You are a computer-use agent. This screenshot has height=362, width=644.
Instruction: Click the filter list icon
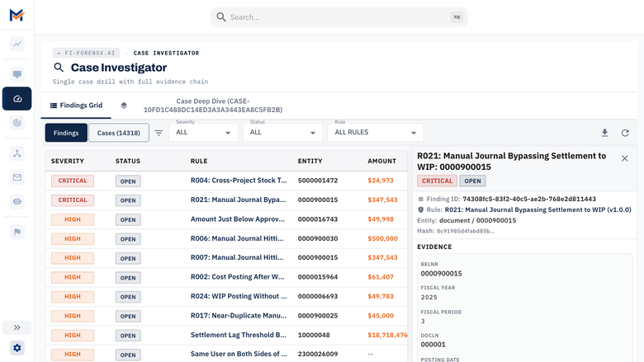point(159,133)
